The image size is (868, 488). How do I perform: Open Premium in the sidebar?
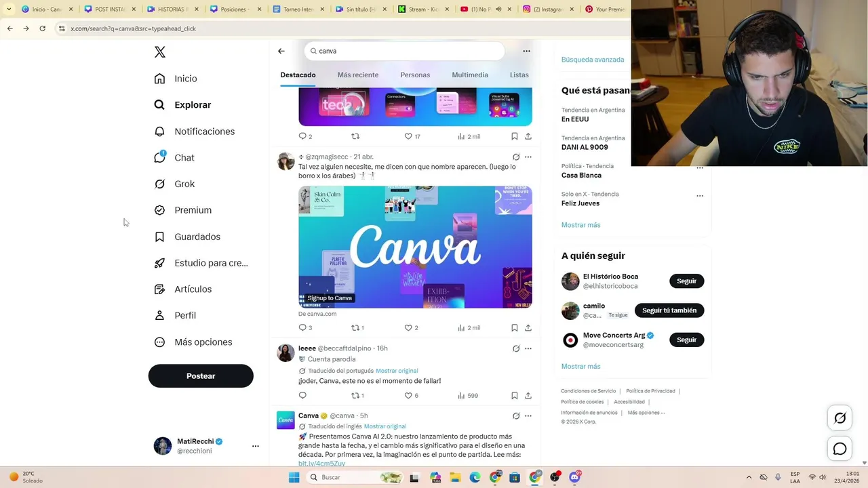[x=182, y=210]
